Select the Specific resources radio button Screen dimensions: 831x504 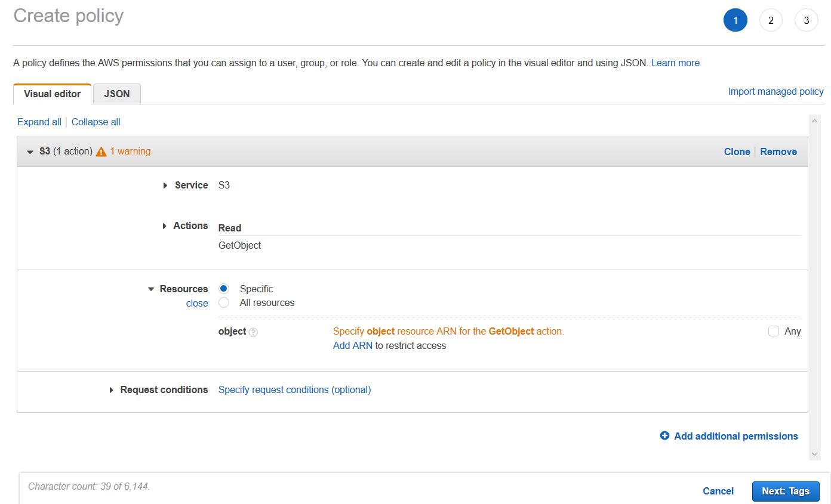pyautogui.click(x=224, y=289)
